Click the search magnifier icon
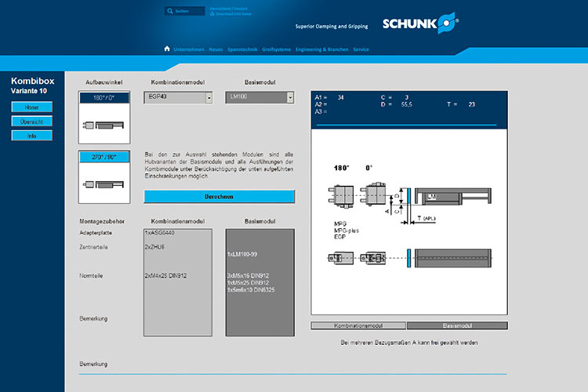Screen dimensions: 588x392 coord(170,11)
